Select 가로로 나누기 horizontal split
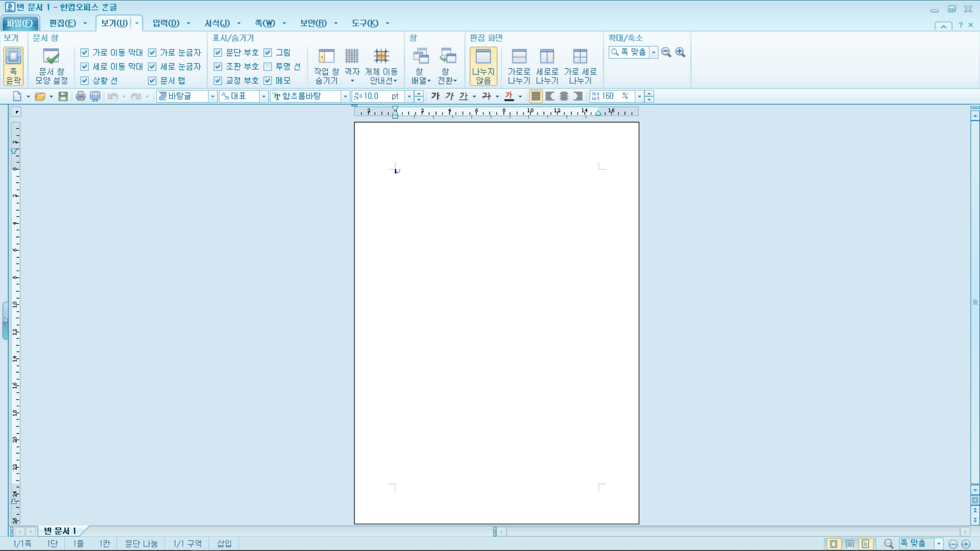Screen dimensions: 980x551 pyautogui.click(x=519, y=66)
